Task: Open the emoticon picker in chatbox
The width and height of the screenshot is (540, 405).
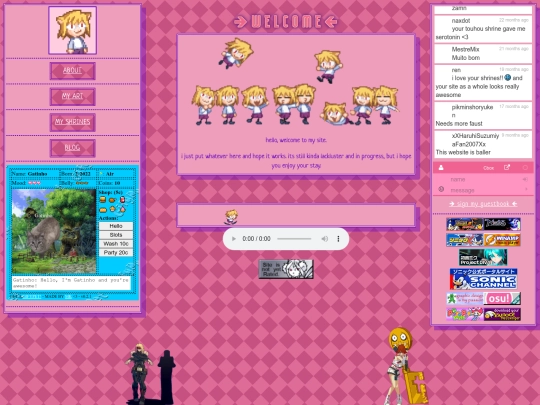Action: point(441,189)
